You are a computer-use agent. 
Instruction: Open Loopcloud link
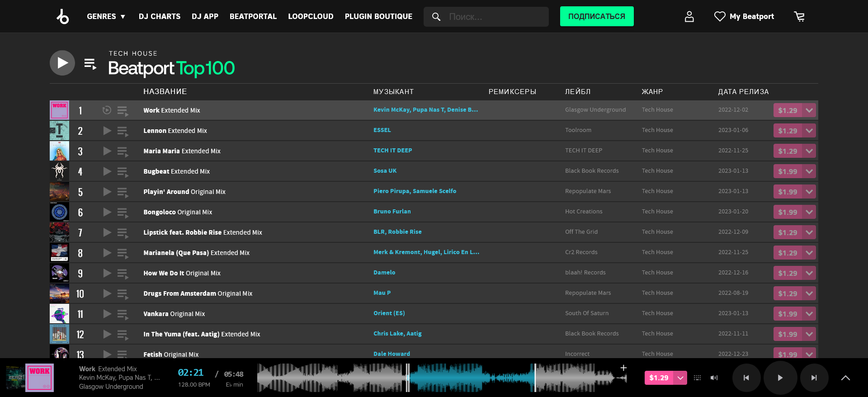[x=311, y=16]
